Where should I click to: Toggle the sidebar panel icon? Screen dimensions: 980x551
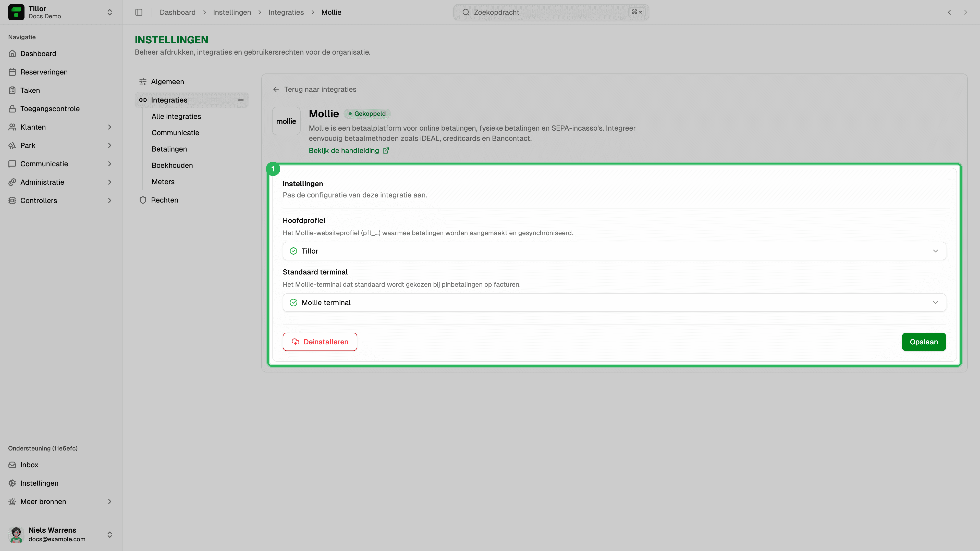pos(139,12)
